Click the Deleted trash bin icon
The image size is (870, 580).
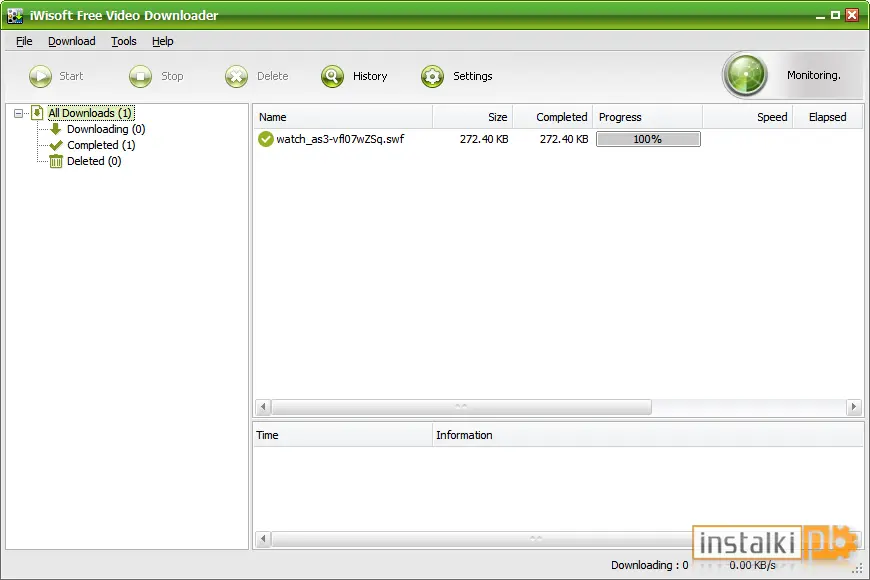click(55, 162)
